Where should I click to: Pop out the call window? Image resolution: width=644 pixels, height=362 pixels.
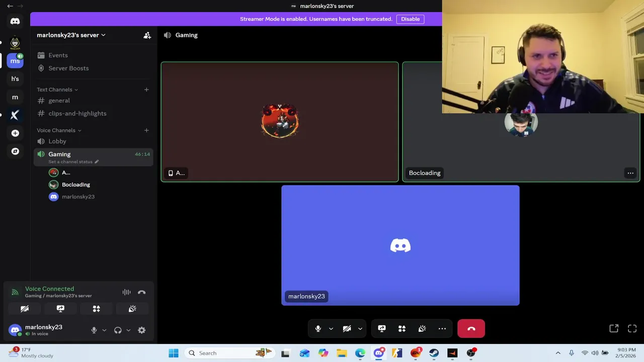pos(614,328)
